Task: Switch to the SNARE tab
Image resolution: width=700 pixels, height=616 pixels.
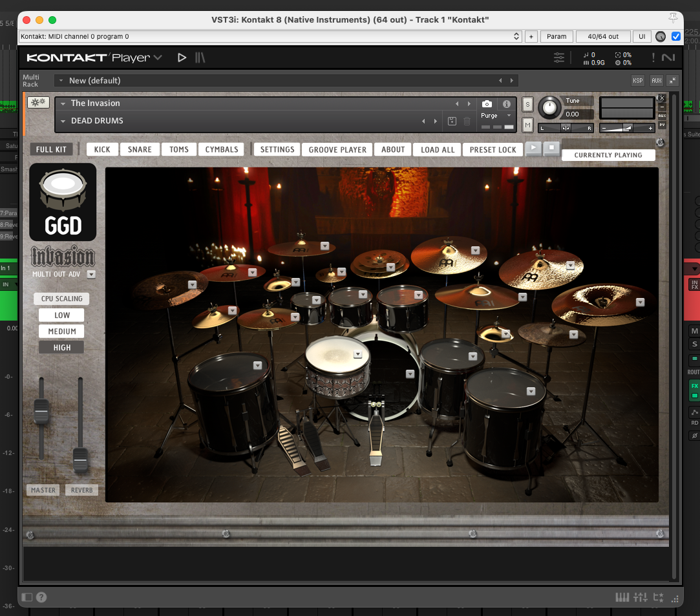Action: [139, 149]
